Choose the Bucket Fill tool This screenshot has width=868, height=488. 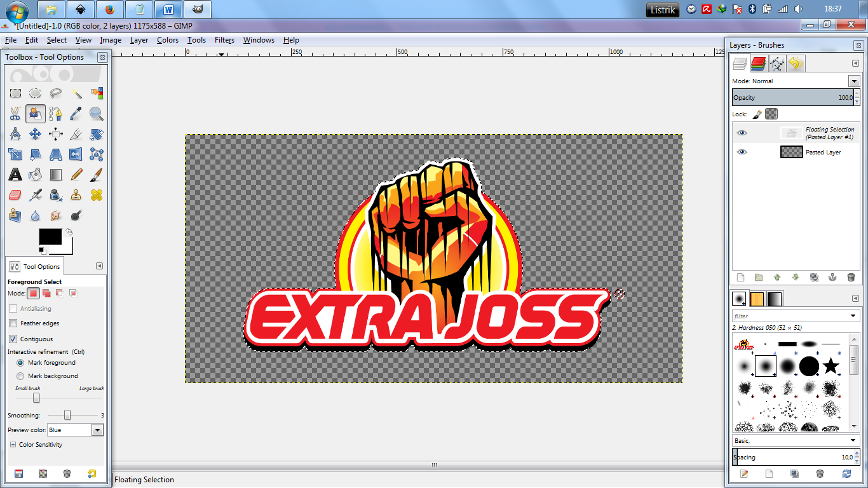36,175
